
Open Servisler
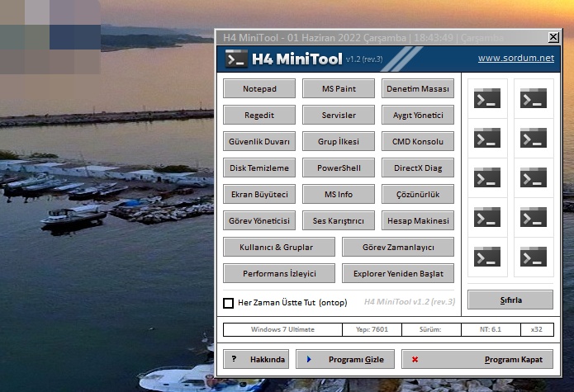(339, 115)
